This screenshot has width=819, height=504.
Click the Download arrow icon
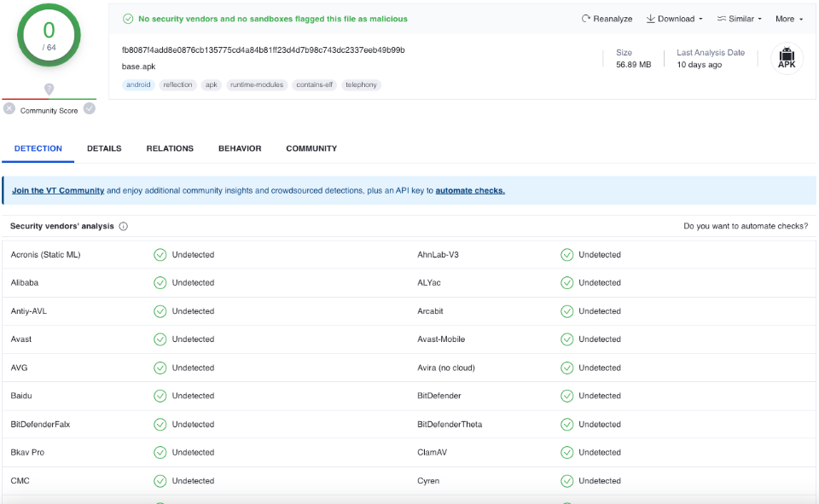click(650, 19)
